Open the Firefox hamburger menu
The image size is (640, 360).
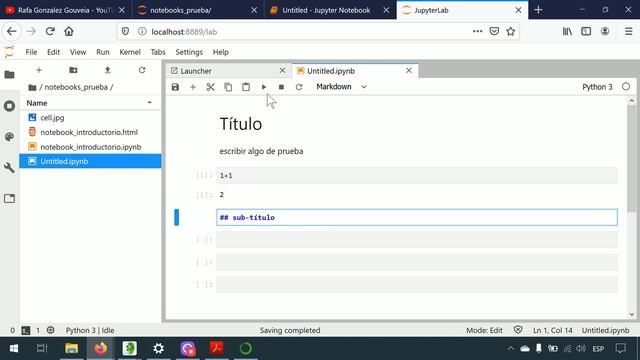click(x=629, y=31)
